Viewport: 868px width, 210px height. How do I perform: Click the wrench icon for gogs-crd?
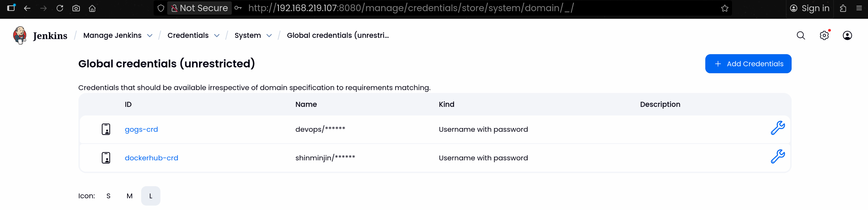tap(778, 128)
